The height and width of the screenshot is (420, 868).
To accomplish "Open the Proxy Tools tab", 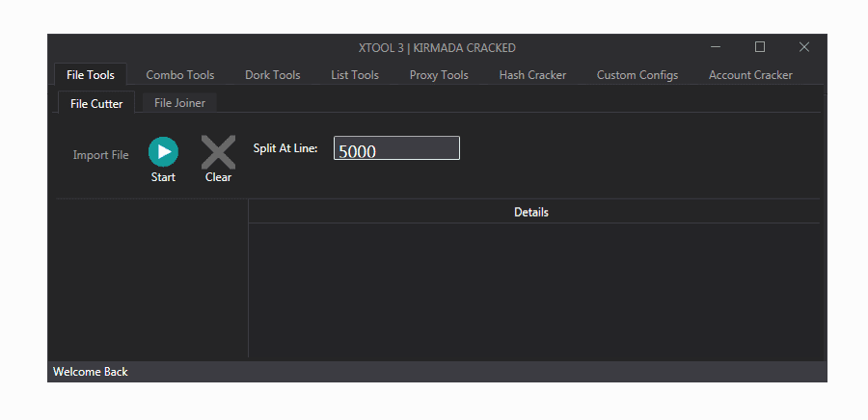I will pos(439,75).
